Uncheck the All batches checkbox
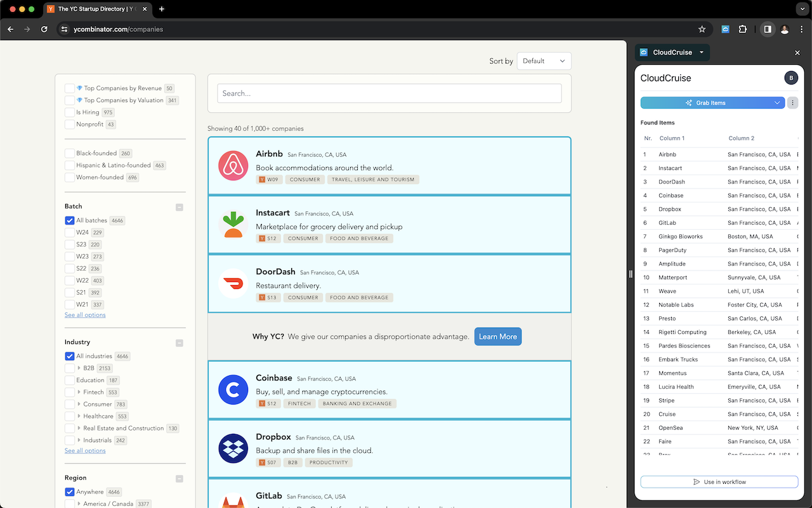812x508 pixels. 70,220
